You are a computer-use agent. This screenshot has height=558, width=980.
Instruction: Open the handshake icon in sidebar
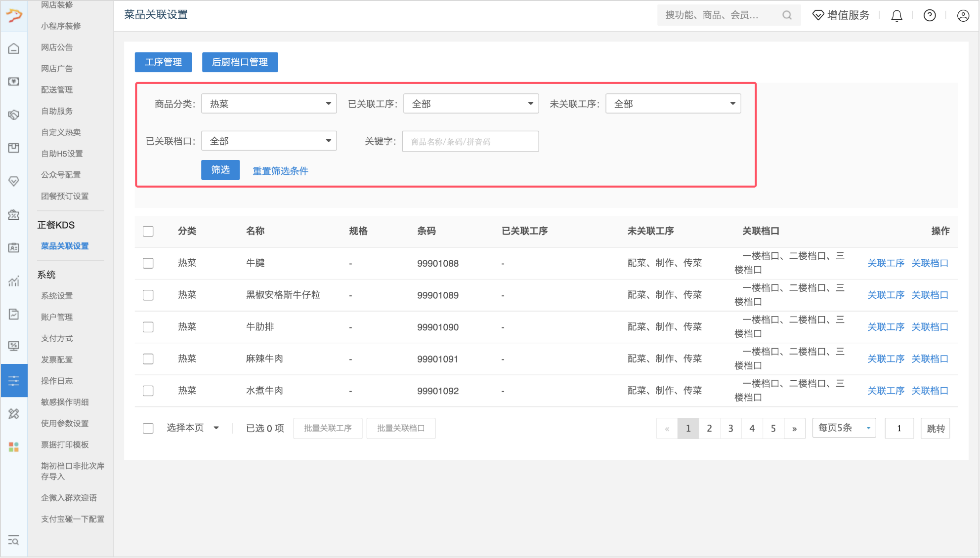(x=14, y=115)
